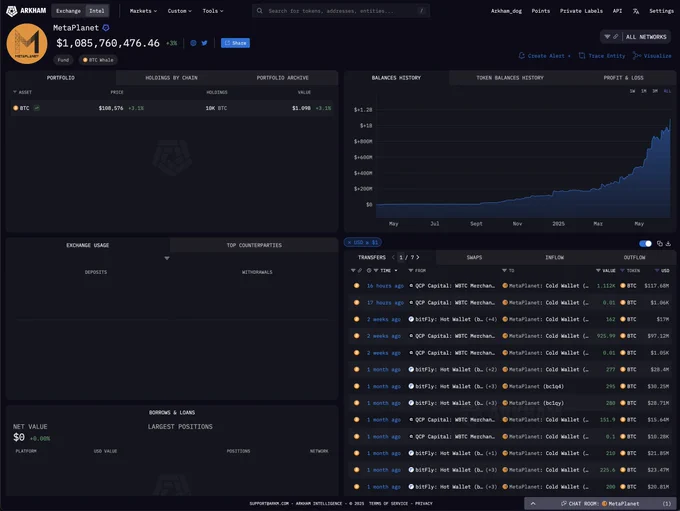The width and height of the screenshot is (680, 511).
Task: Open the Tools dropdown menu
Action: click(212, 11)
